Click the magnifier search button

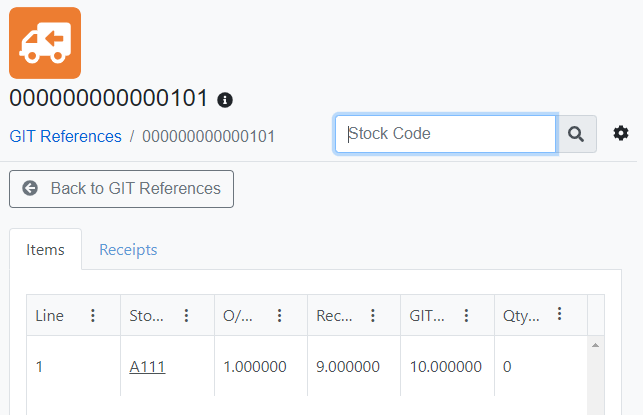(576, 134)
